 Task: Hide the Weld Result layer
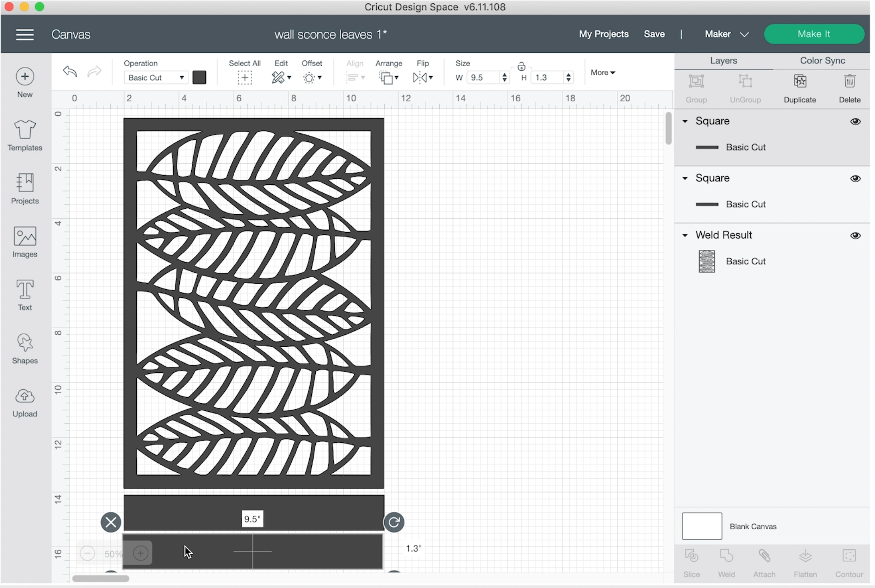[x=855, y=235]
